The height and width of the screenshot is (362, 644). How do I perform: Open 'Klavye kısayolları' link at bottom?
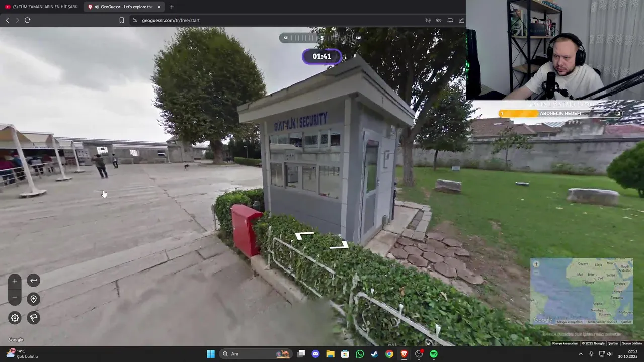pos(565,343)
